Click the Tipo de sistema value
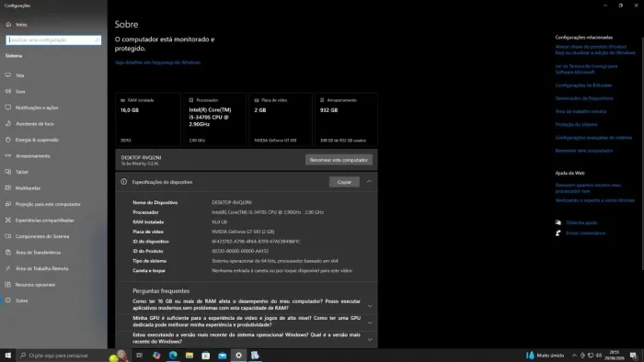Screen dimensions: 644x362 (x=275, y=261)
